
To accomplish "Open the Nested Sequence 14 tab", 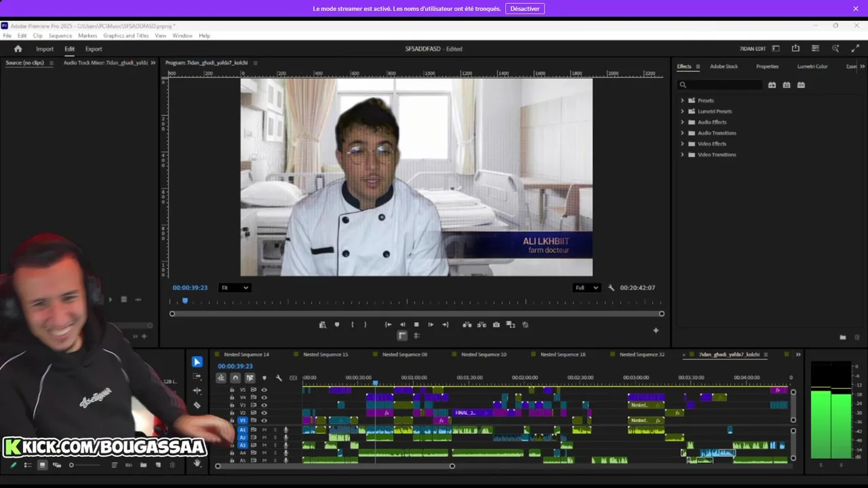I will pyautogui.click(x=246, y=354).
